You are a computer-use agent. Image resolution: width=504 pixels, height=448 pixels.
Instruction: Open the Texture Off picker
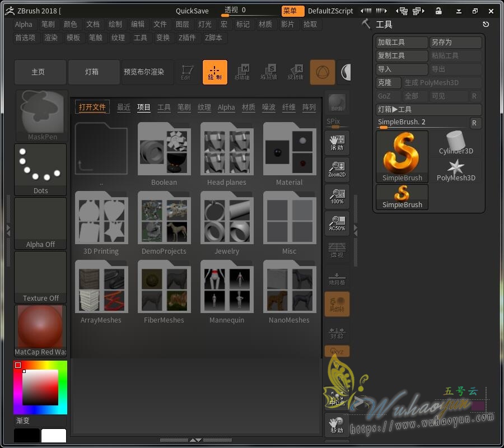tap(40, 277)
